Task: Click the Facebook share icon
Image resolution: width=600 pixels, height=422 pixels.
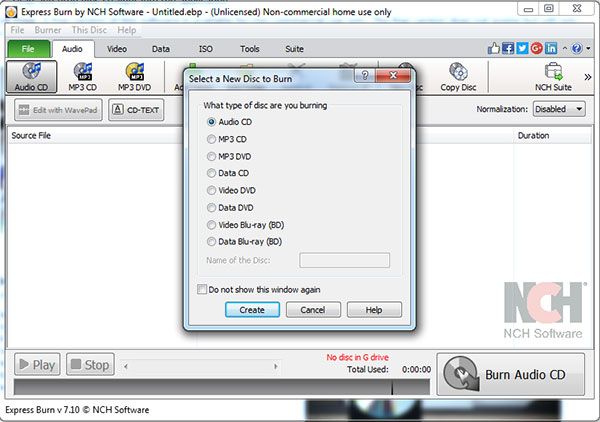Action: [509, 48]
